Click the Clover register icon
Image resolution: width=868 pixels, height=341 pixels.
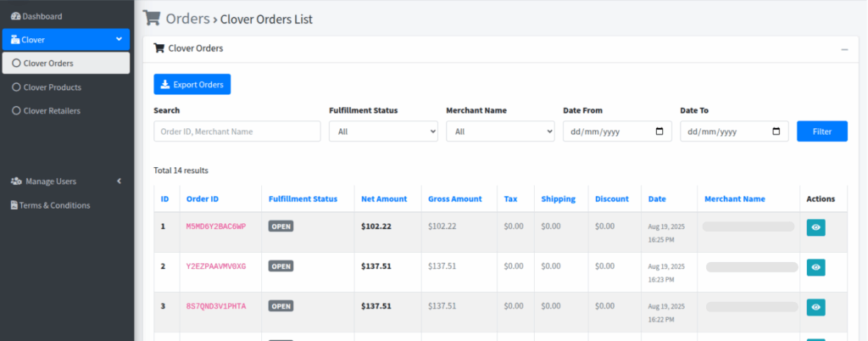tap(15, 39)
